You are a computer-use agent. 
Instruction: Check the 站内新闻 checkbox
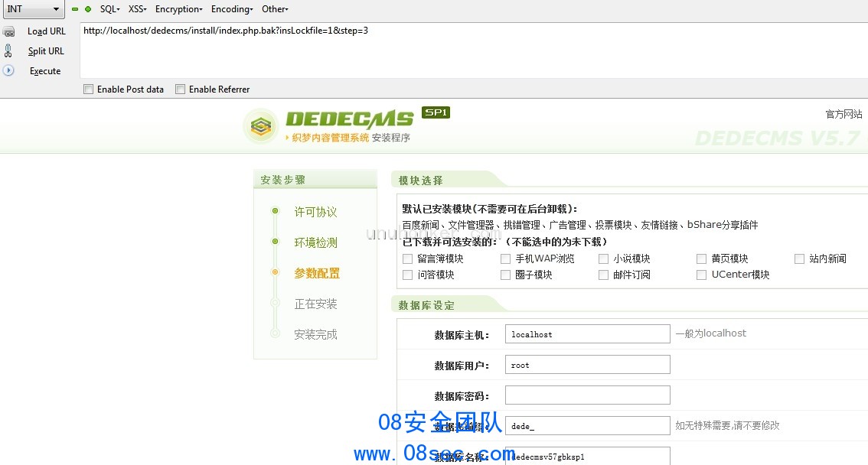799,259
